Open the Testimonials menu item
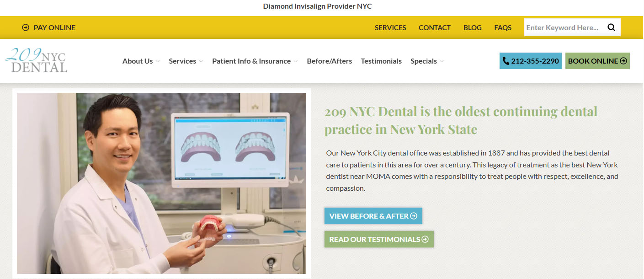 (x=381, y=61)
